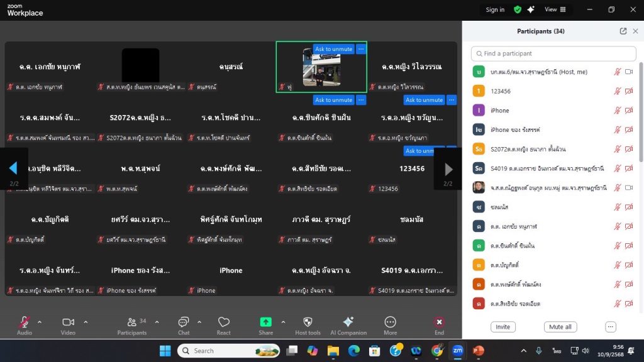Click Sign in at the top
This screenshot has width=644, height=362.
tap(495, 9)
